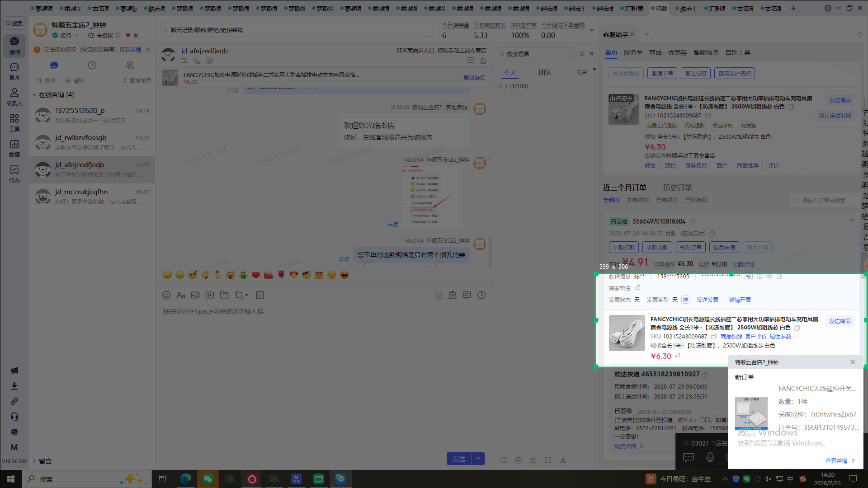The image size is (868, 488).
Task: Open the 官方 official messages section
Action: click(14, 71)
